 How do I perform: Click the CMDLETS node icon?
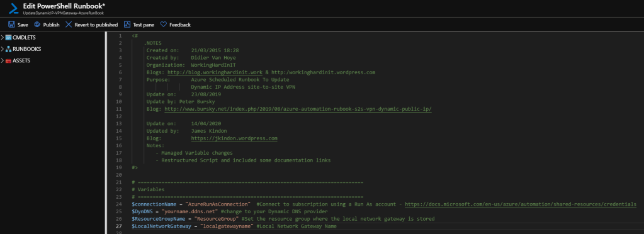(x=8, y=38)
